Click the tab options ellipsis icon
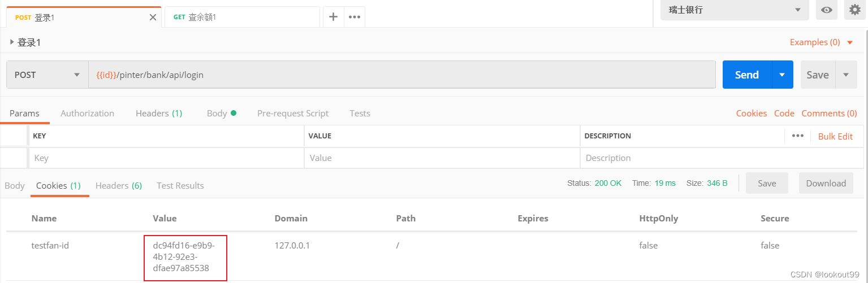Image resolution: width=868 pixels, height=283 pixels. pos(355,17)
